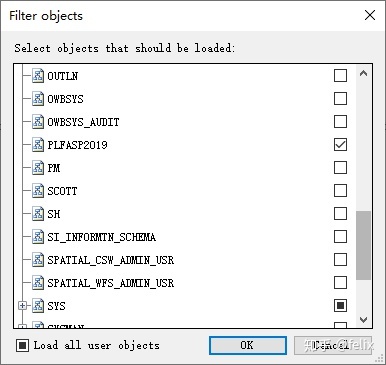Screen dimensions: 386x365
Task: Select the OWBSYS_AUDIT tree item
Action: (83, 122)
